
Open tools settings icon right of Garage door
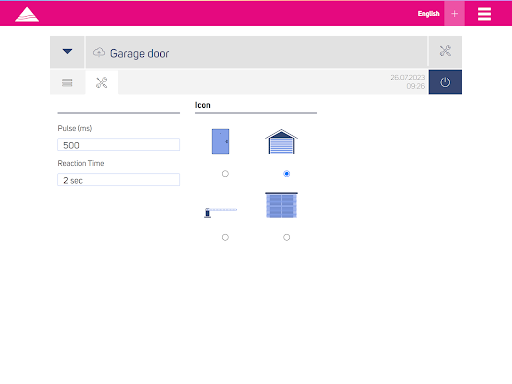(445, 51)
